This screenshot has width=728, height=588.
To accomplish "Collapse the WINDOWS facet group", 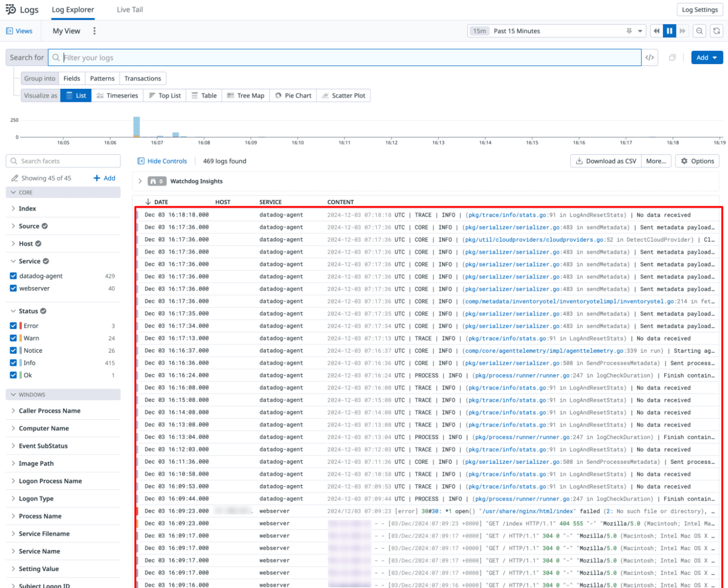I will (63, 394).
